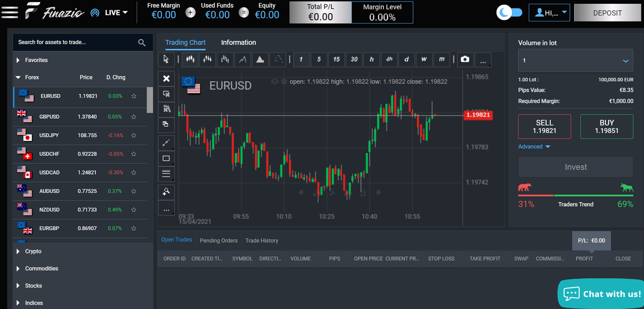Click the asset search field
This screenshot has height=309, width=644.
tap(75, 42)
